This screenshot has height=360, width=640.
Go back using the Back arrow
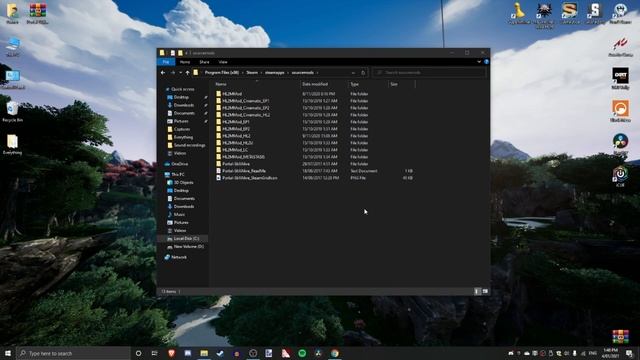tap(163, 73)
